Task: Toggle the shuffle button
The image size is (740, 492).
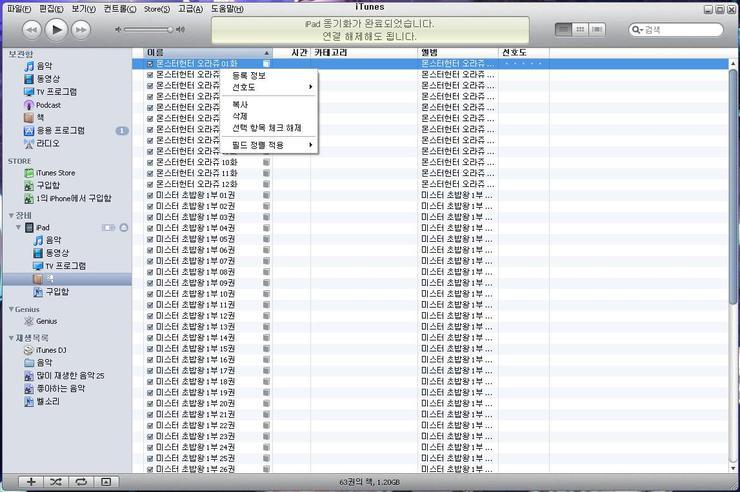Action: coord(55,482)
